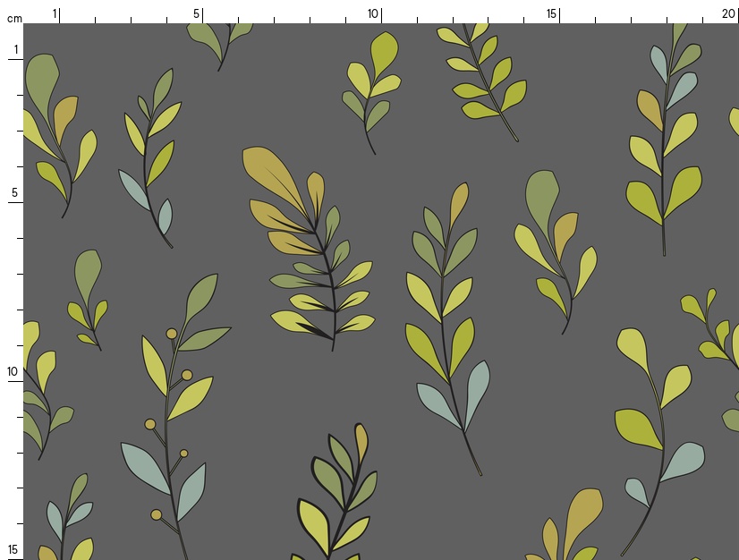Click the 15 mark on the top ruler
This screenshot has height=560, width=739.
[x=552, y=13]
